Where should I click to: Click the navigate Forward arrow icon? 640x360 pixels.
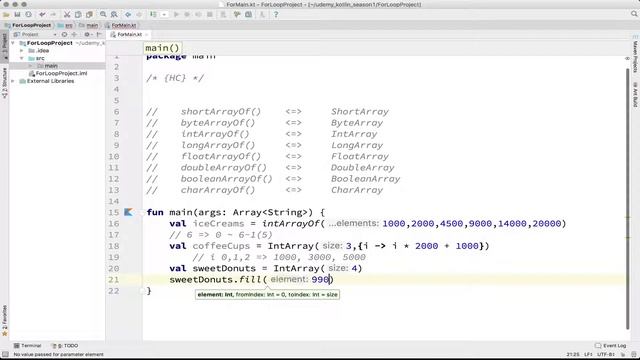pos(139,15)
